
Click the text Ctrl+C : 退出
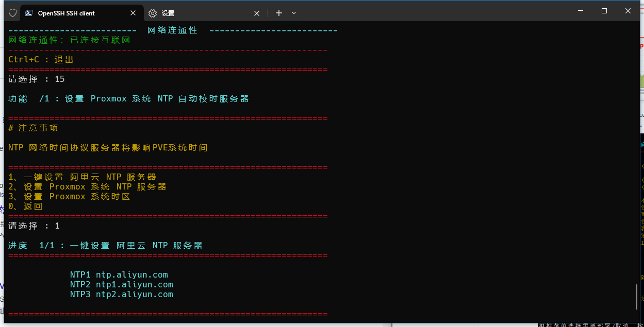(x=41, y=60)
